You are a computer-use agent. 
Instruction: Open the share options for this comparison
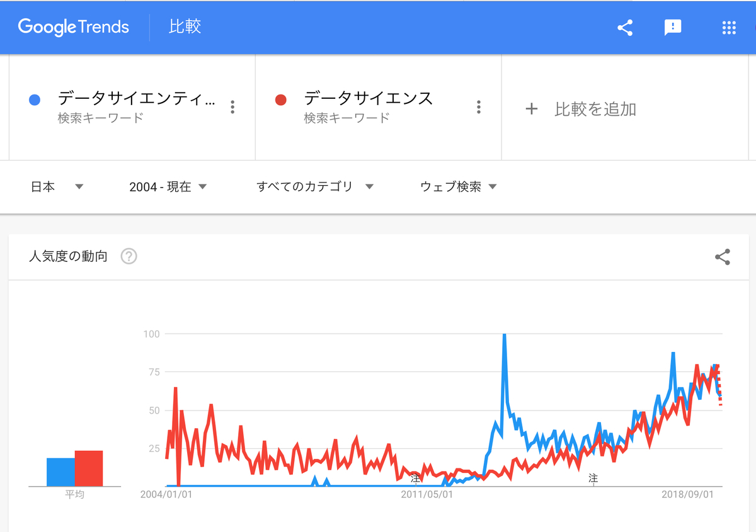[x=625, y=27]
